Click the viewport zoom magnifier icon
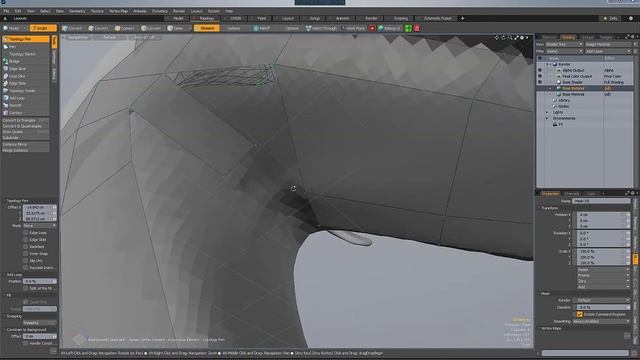This screenshot has height=360, width=640. 510,38
